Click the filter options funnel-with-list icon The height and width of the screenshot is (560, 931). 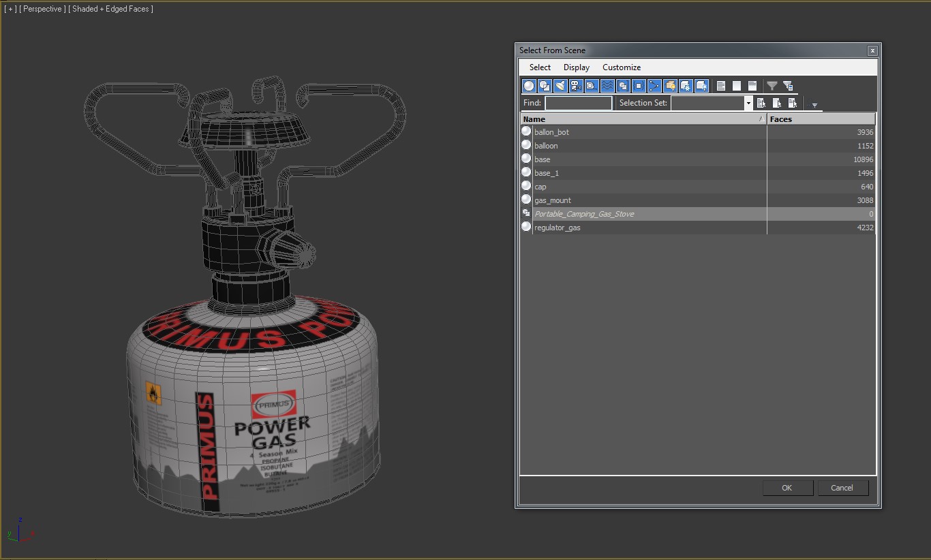point(788,86)
